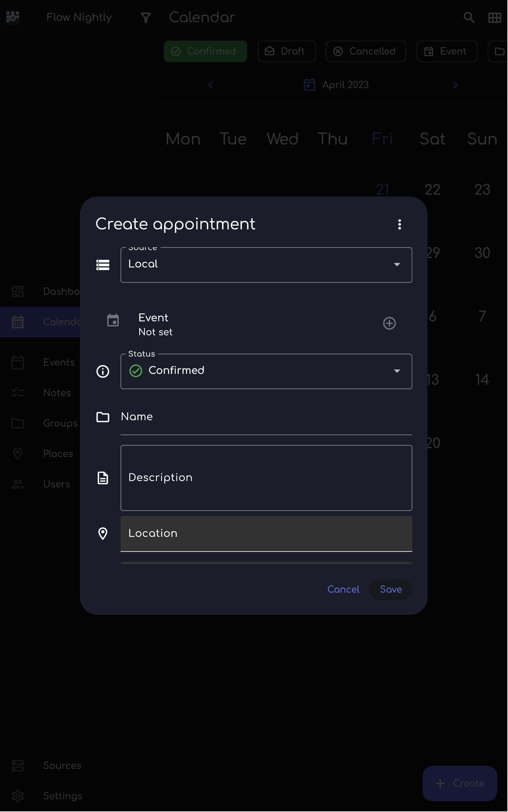Open the three-dot menu in Create appointment dialog
This screenshot has width=508, height=812.
coord(400,224)
